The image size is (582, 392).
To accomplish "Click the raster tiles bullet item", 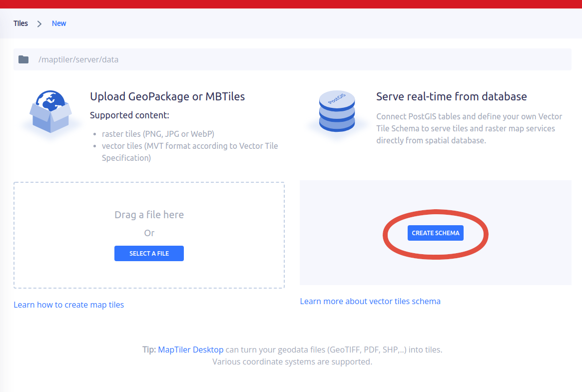I will [158, 134].
